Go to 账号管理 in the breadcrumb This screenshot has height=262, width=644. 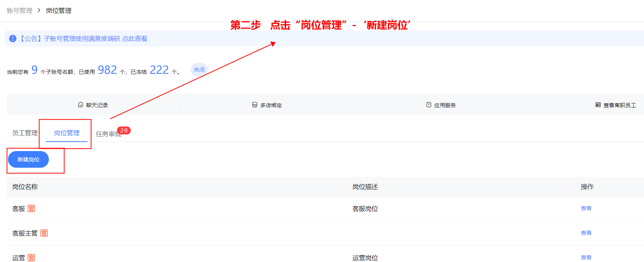pyautogui.click(x=20, y=11)
